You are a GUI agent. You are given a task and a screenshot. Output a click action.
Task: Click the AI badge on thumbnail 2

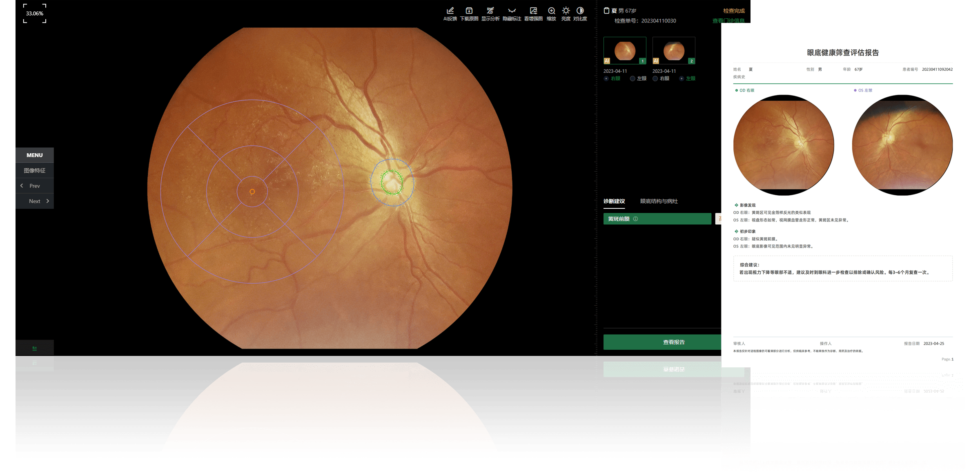point(656,61)
